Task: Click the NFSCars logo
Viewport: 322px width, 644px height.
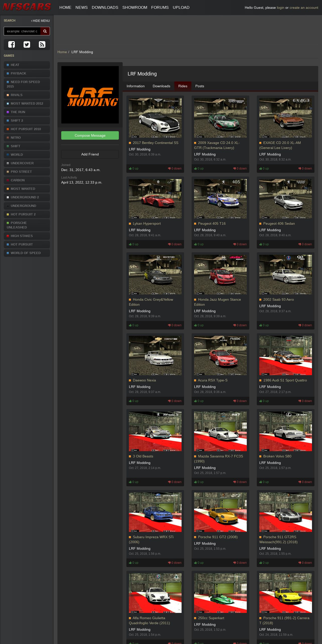Action: point(27,7)
